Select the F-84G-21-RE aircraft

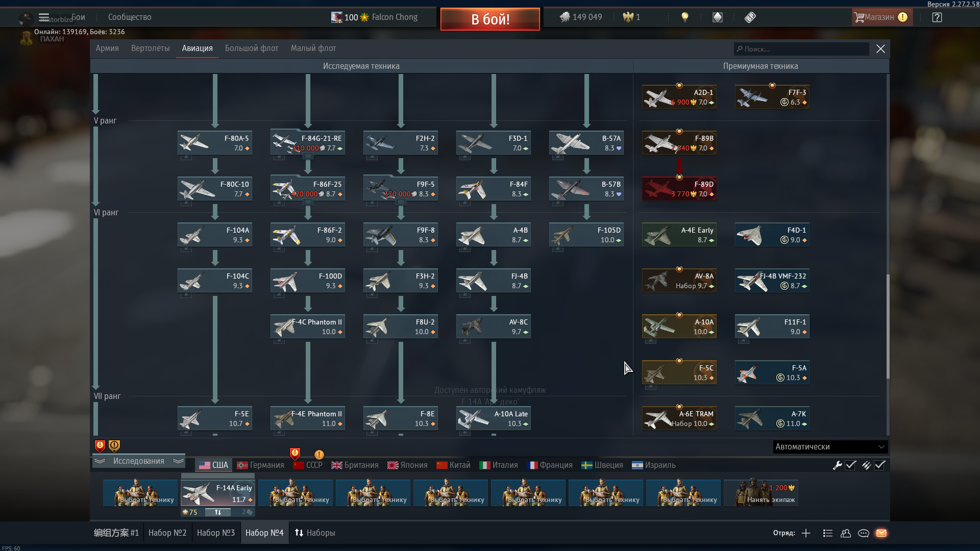pos(308,143)
